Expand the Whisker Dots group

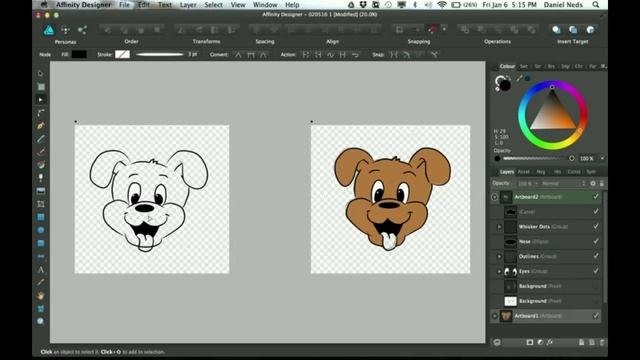[499, 227]
